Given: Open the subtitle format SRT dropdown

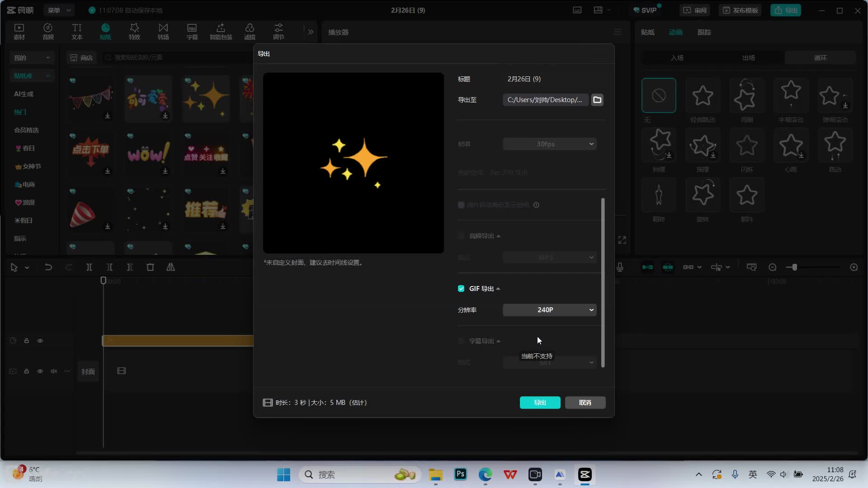Looking at the screenshot, I should [550, 362].
